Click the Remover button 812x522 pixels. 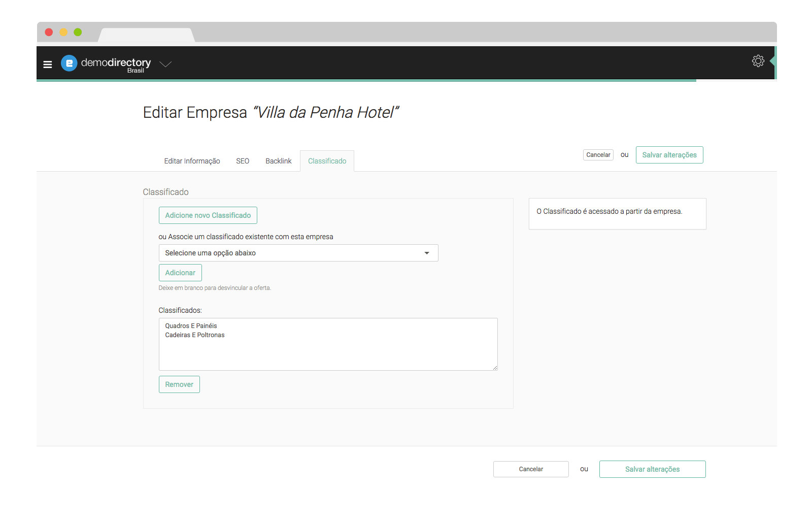tap(179, 384)
